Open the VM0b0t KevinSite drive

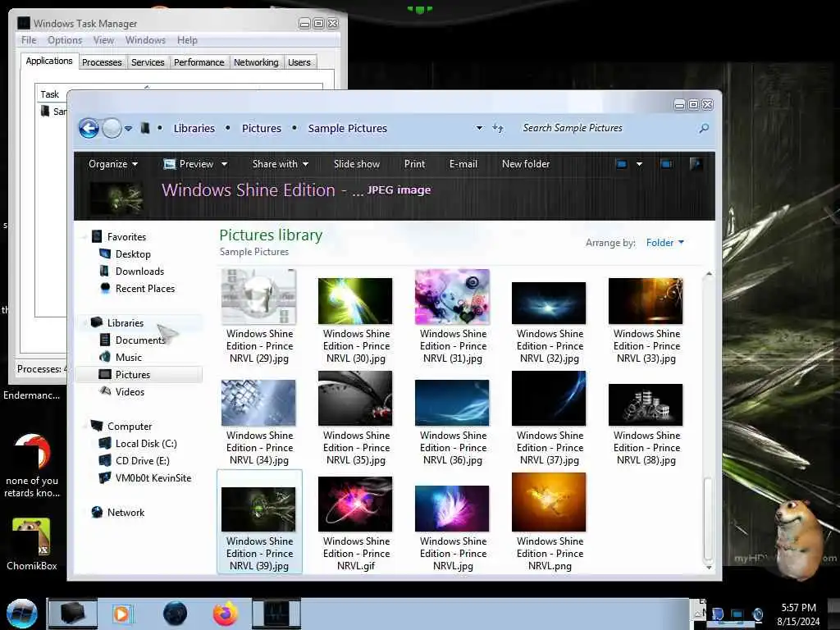(x=153, y=478)
